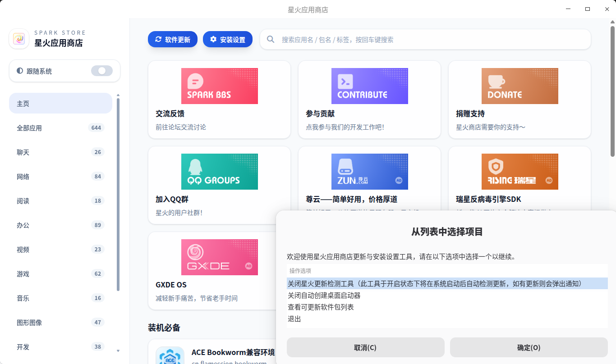Screen dimensions: 616x364
Task: Click the 确定(O) button
Action: (x=529, y=347)
